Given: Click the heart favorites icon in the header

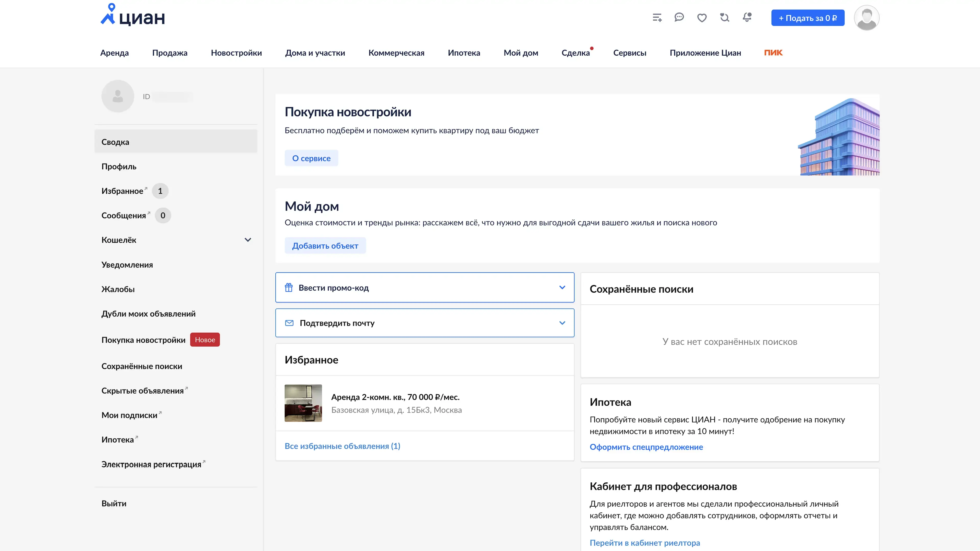Looking at the screenshot, I should [702, 18].
